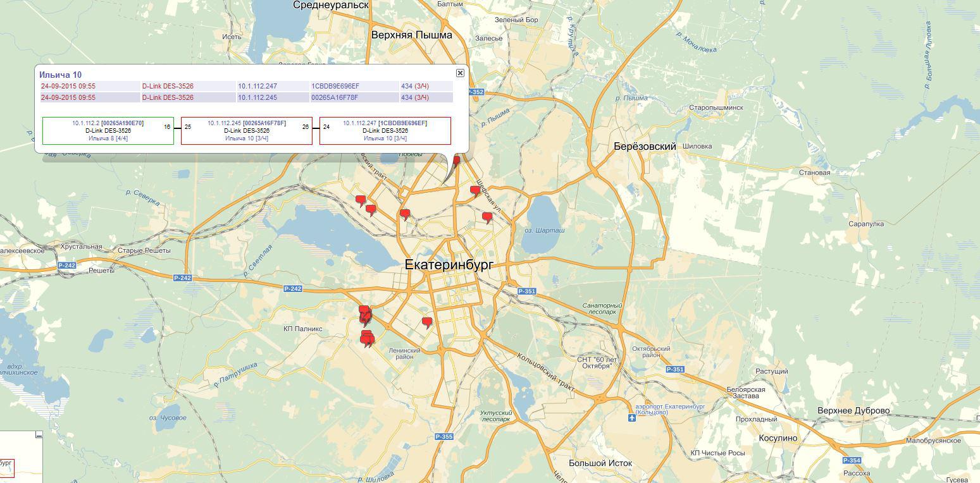This screenshot has height=483, width=980.
Task: Open IP address 10.1.112.247 in the table
Action: coord(257,86)
